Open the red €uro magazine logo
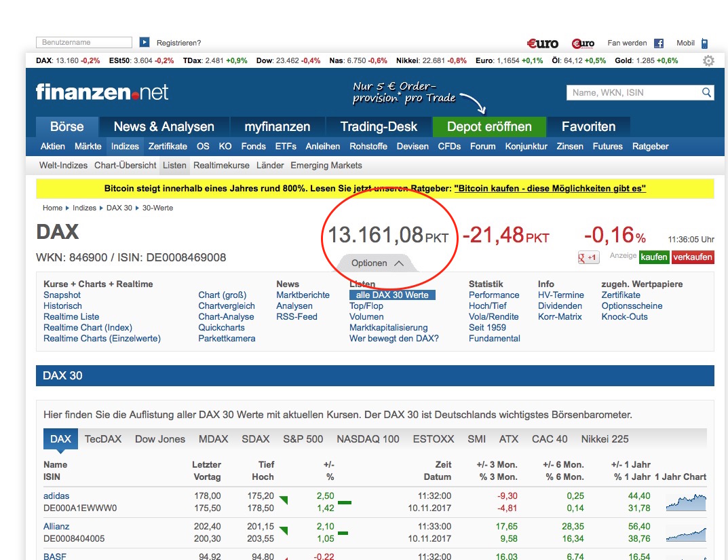 (x=542, y=43)
